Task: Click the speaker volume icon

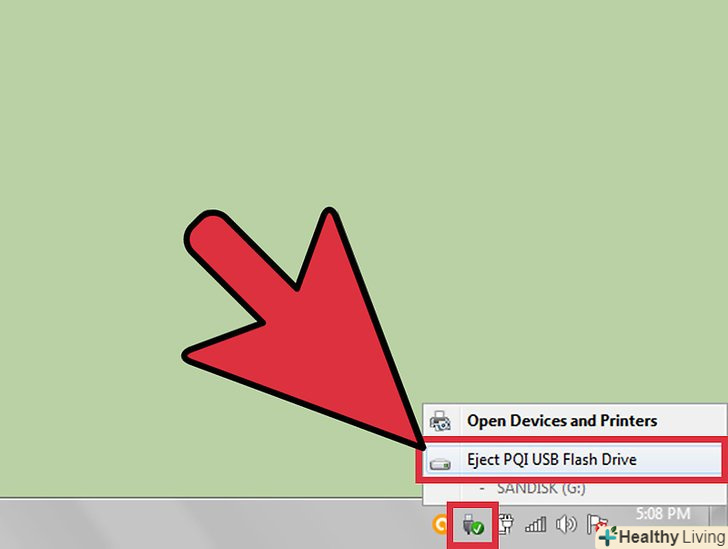Action: point(566,525)
